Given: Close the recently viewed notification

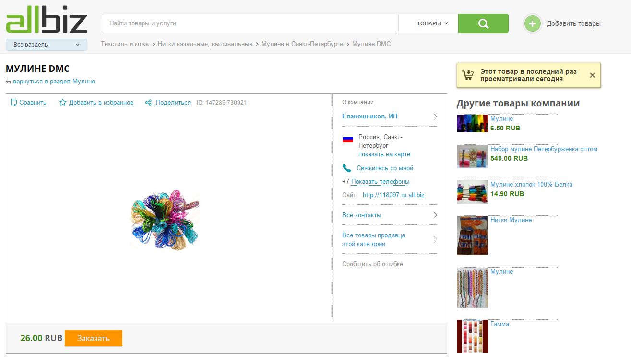Looking at the screenshot, I should point(592,75).
